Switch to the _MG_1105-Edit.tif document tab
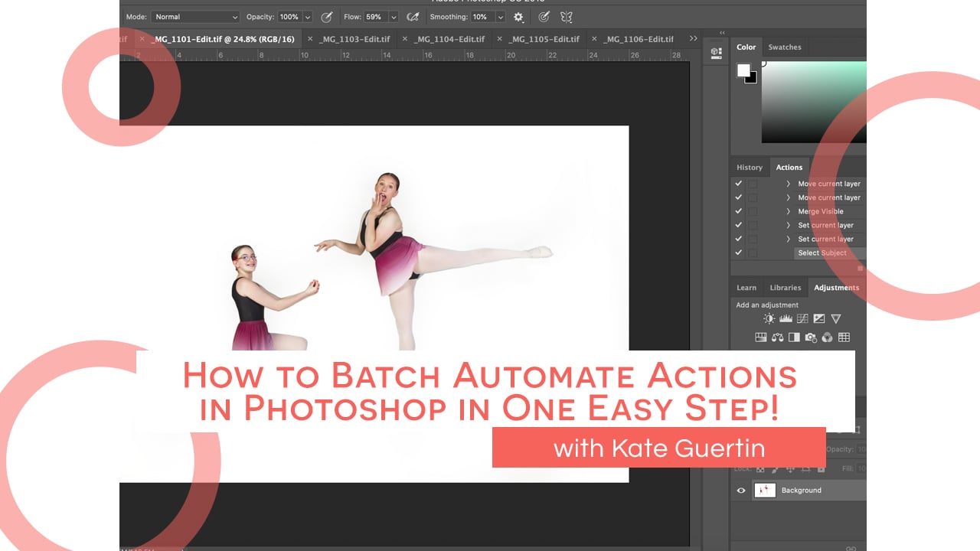Image resolution: width=980 pixels, height=551 pixels. 544,39
